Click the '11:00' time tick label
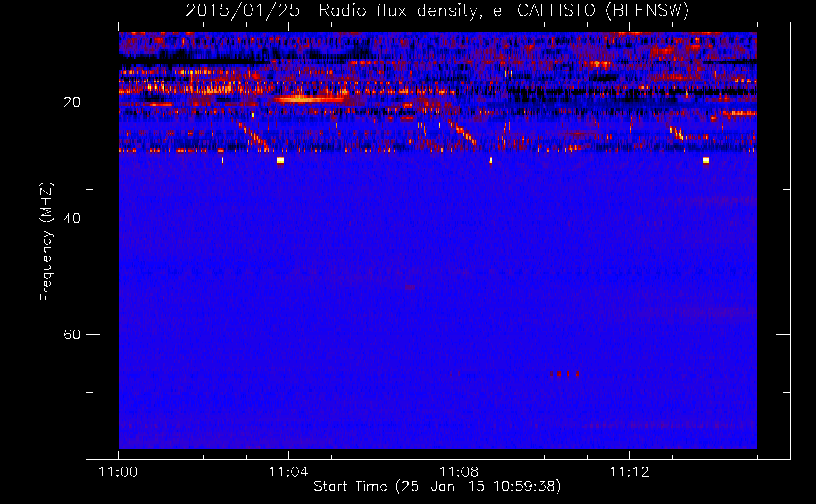The width and height of the screenshot is (816, 504). pos(118,472)
